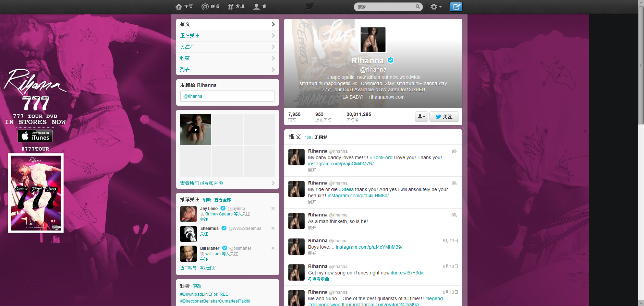Screen dimensions: 644x306
Task: Open the 推文 list in sidebar
Action: pos(228,24)
